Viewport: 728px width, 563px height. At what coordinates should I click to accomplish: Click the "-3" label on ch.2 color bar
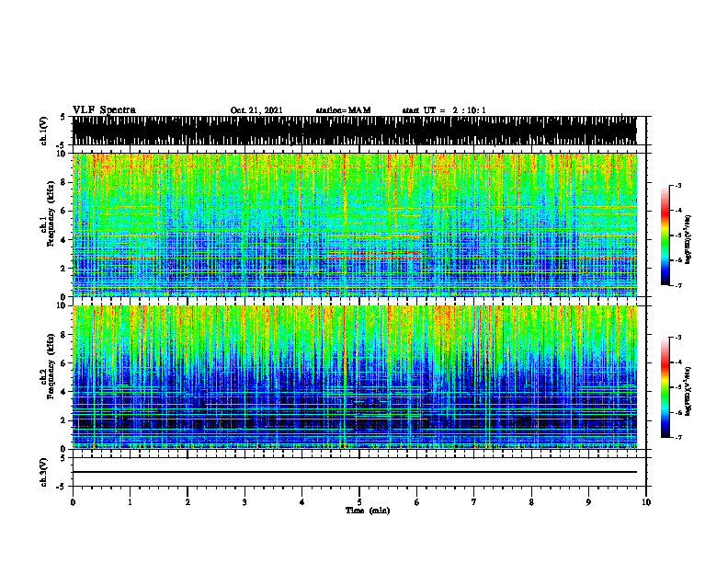click(x=678, y=338)
